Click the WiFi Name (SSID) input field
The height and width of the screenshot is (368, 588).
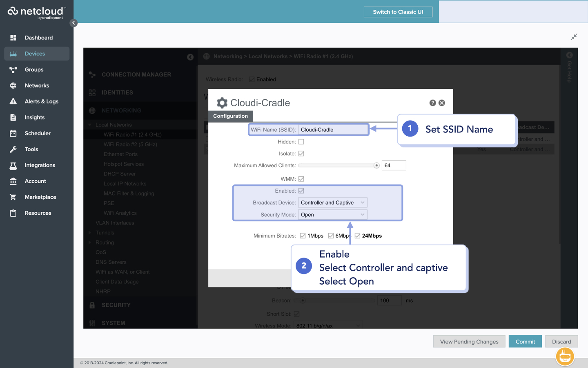point(333,130)
